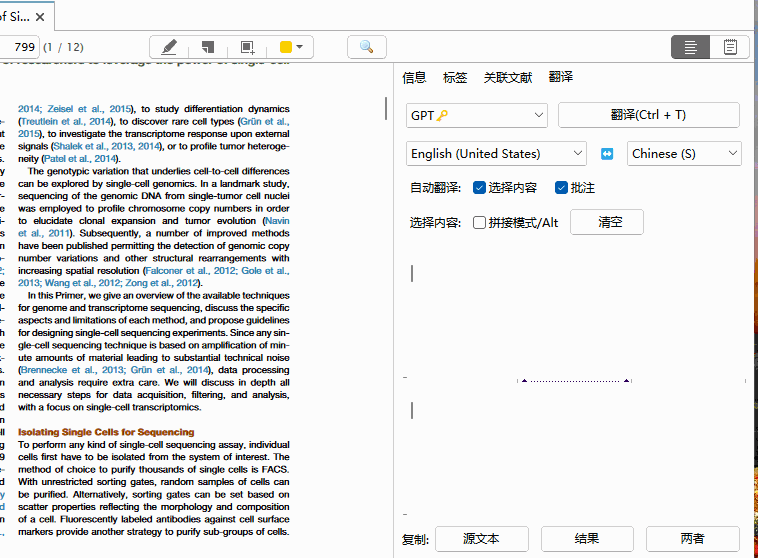Open the search magnifier in the toolbar
Screen dimensions: 758x558
tap(367, 47)
